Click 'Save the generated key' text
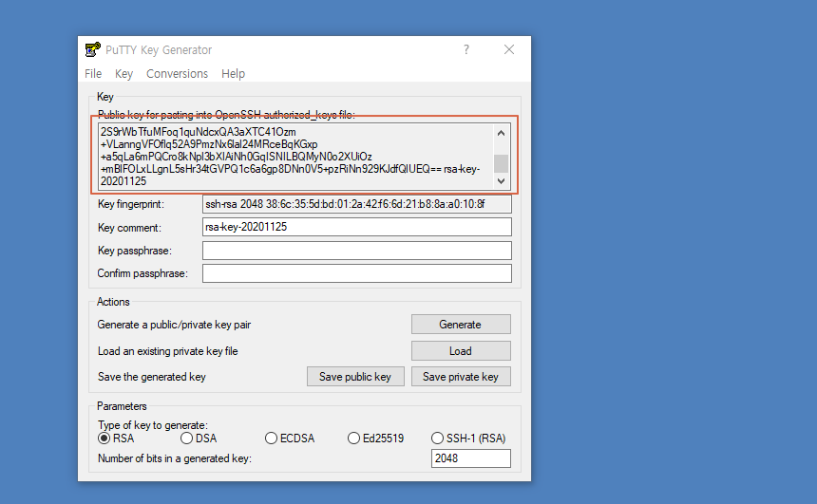 (152, 377)
